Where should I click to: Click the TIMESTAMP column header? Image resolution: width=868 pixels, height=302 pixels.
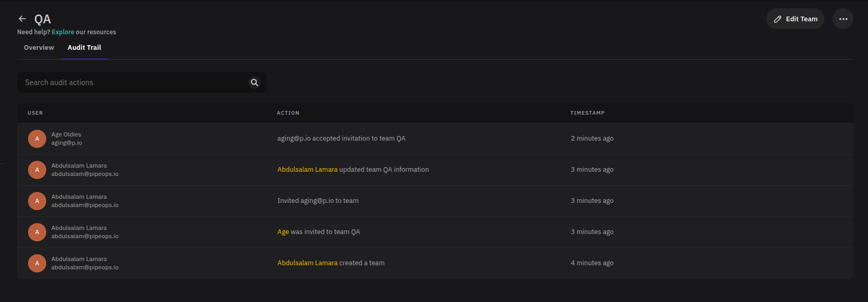tap(587, 113)
